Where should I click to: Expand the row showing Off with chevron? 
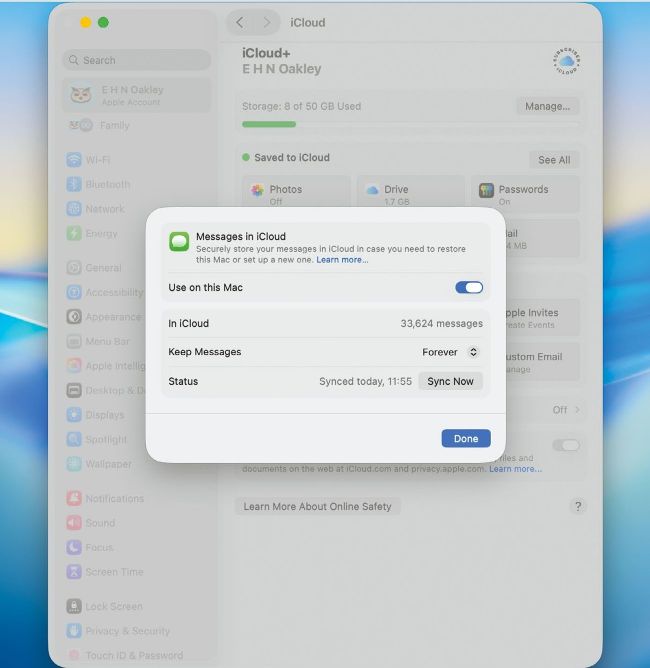(x=567, y=410)
